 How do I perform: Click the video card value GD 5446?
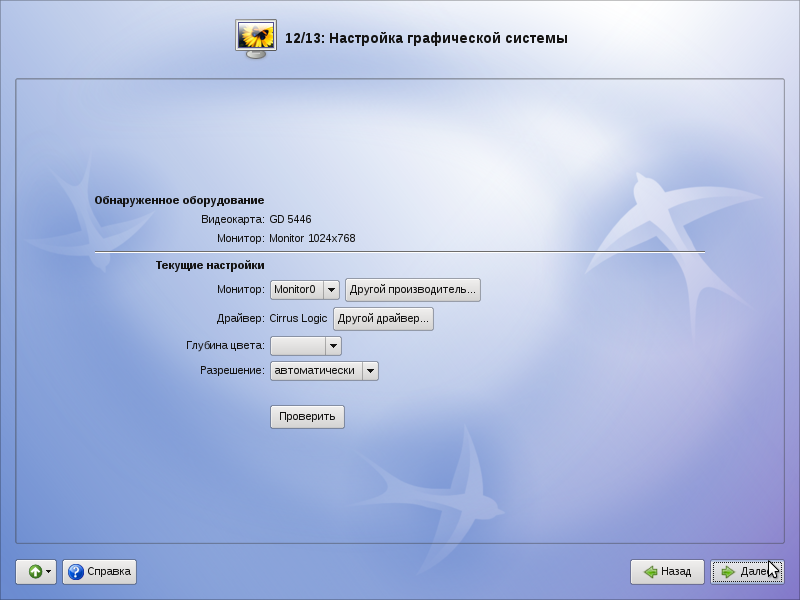(291, 219)
